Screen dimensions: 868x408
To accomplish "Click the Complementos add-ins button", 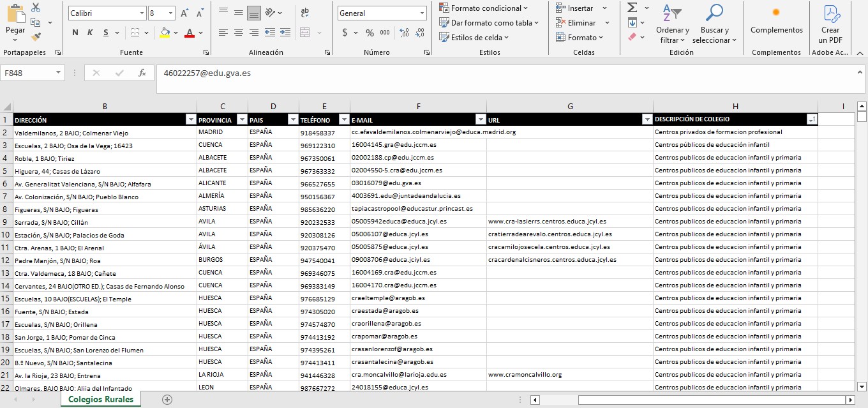I will 776,20.
